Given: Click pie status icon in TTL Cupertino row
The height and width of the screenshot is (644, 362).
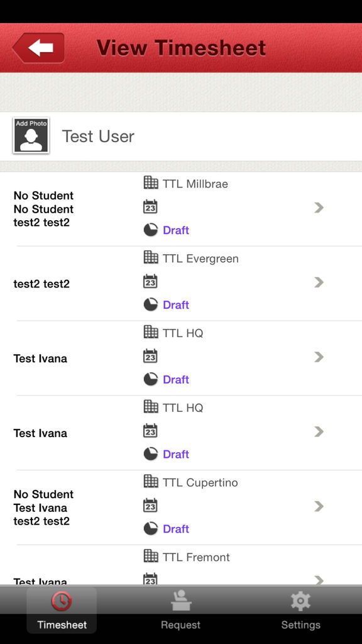Looking at the screenshot, I should tap(151, 528).
